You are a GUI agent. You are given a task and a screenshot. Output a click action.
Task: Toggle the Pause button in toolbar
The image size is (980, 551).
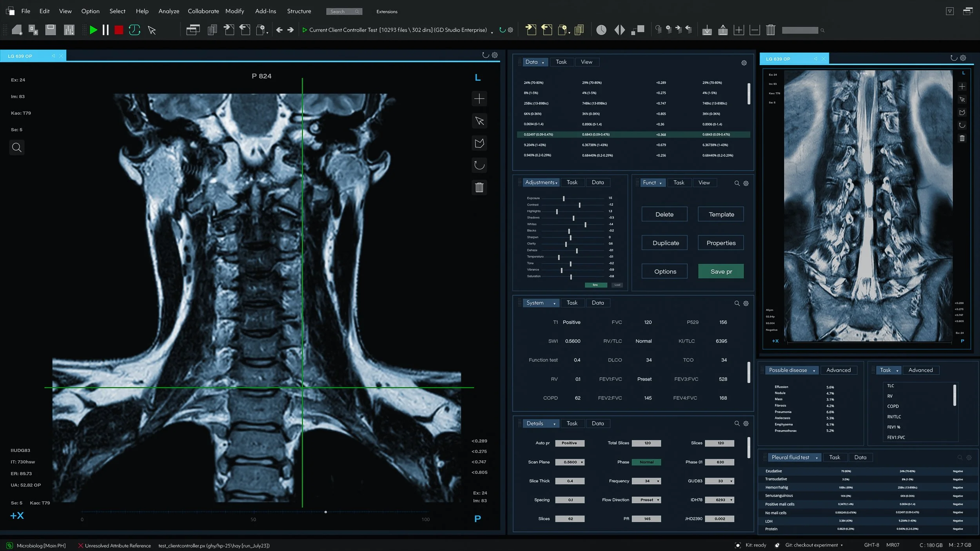point(105,30)
